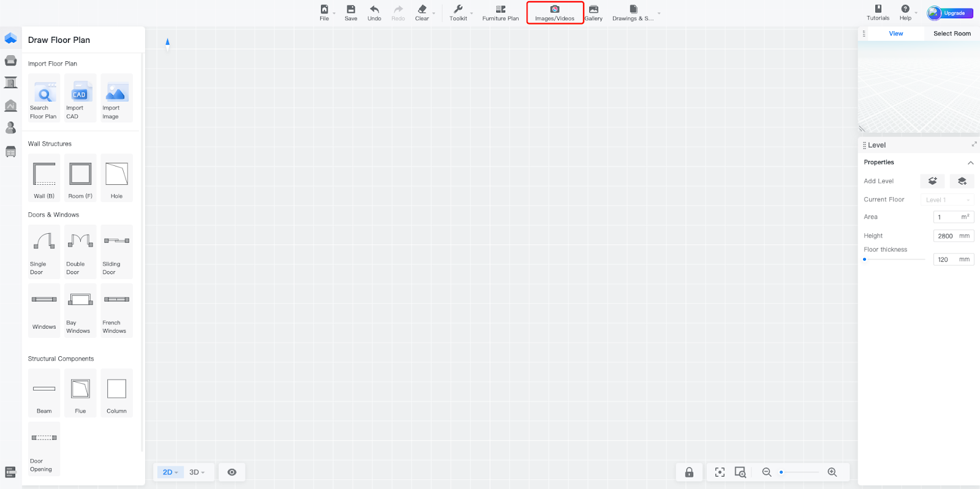Select the Room (F) drawing tool
This screenshot has width=980, height=489.
(80, 177)
